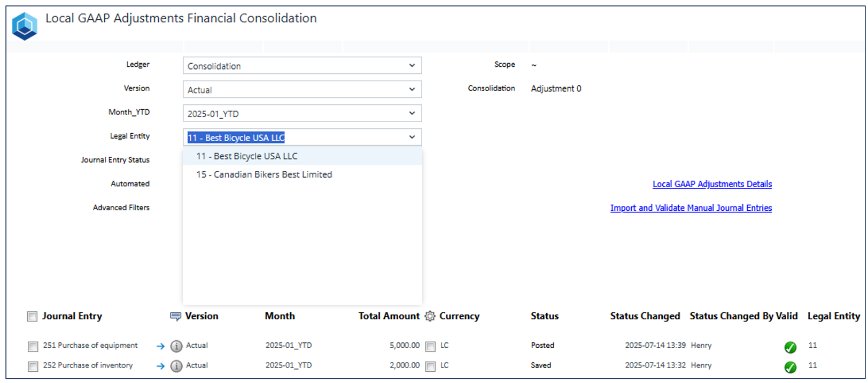Click the Status column header
This screenshot has width=868, height=383.
(x=545, y=316)
